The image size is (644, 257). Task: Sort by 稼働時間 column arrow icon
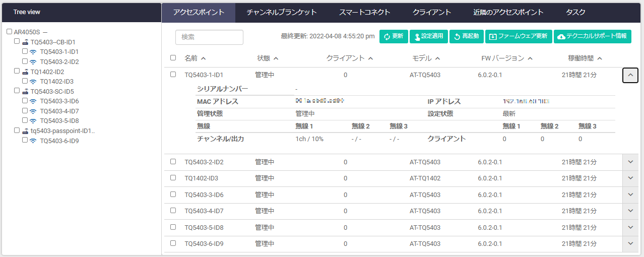pyautogui.click(x=600, y=58)
